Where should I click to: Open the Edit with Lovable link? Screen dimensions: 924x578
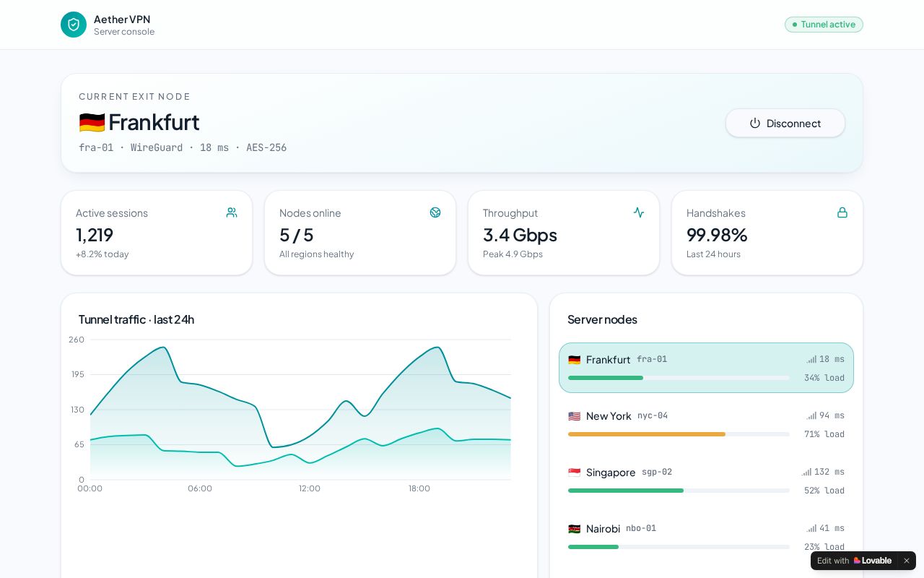(x=854, y=561)
